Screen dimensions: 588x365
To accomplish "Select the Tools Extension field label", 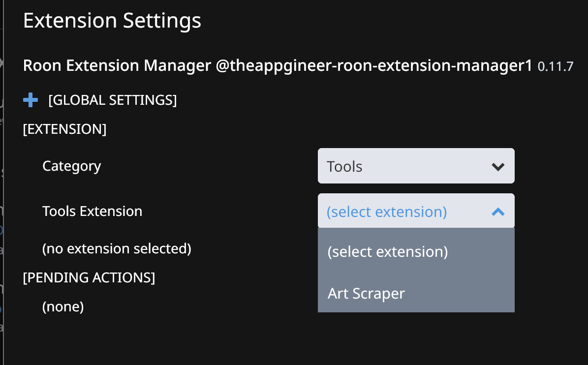I will click(92, 212).
